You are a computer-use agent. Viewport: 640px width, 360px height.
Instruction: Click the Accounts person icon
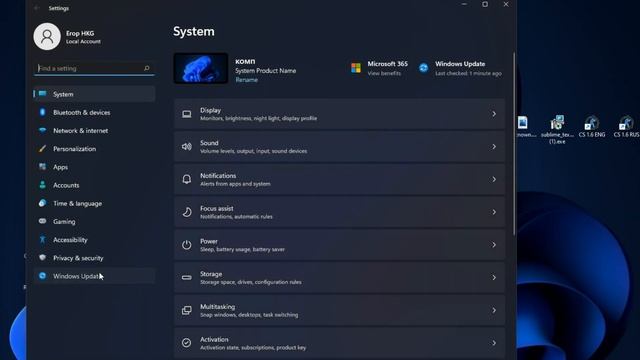point(42,185)
